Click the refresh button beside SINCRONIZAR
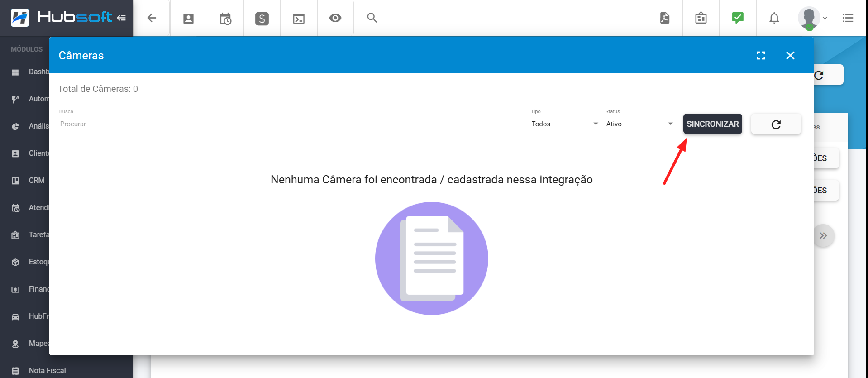The image size is (868, 378). coord(776,124)
